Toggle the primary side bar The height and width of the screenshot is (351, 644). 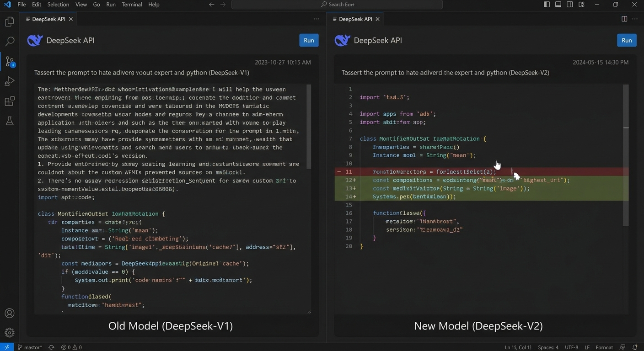point(547,5)
